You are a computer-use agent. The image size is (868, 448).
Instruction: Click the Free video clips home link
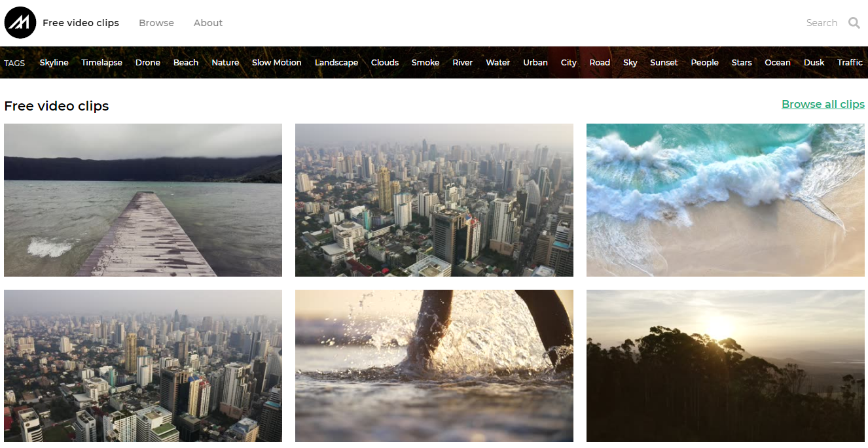coord(81,23)
